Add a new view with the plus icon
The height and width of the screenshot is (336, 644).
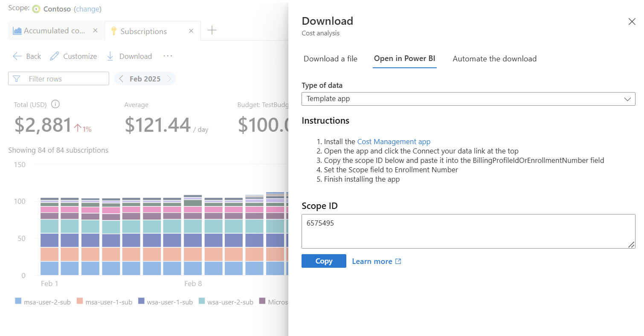pyautogui.click(x=212, y=30)
